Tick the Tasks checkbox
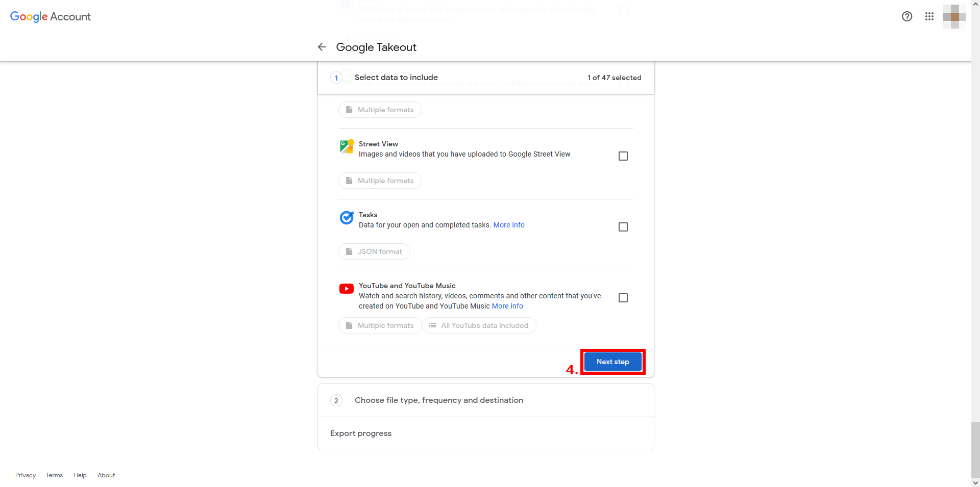Screen dimensions: 980x487 tap(623, 227)
